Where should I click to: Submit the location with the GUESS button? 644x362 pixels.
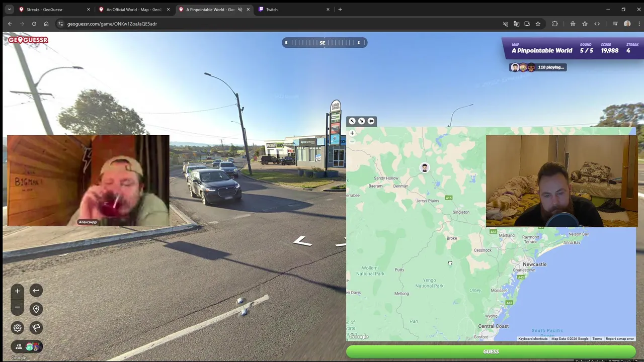click(491, 351)
